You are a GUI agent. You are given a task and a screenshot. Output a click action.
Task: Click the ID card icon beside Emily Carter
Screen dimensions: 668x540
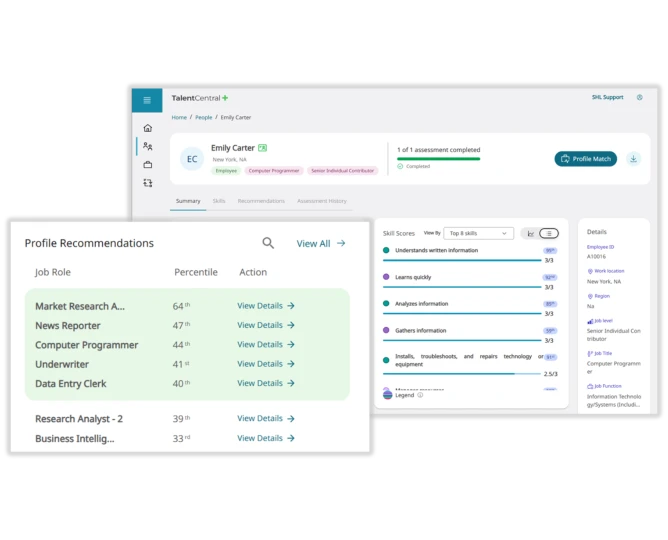262,148
